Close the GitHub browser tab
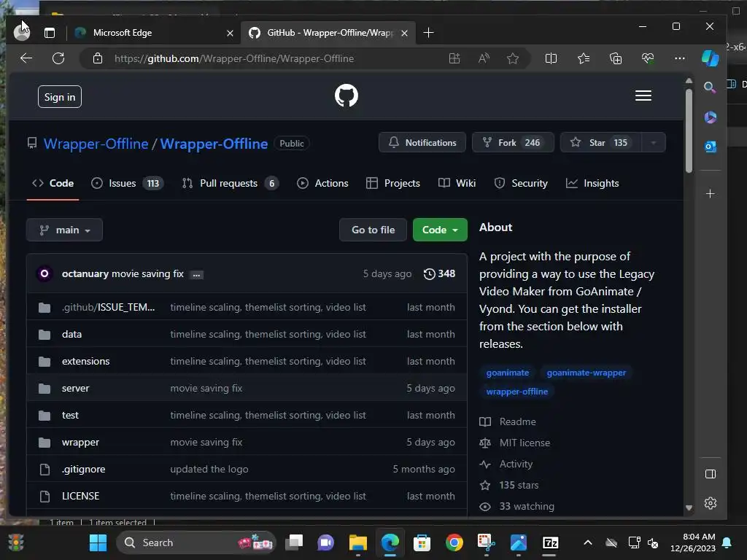 [x=404, y=33]
